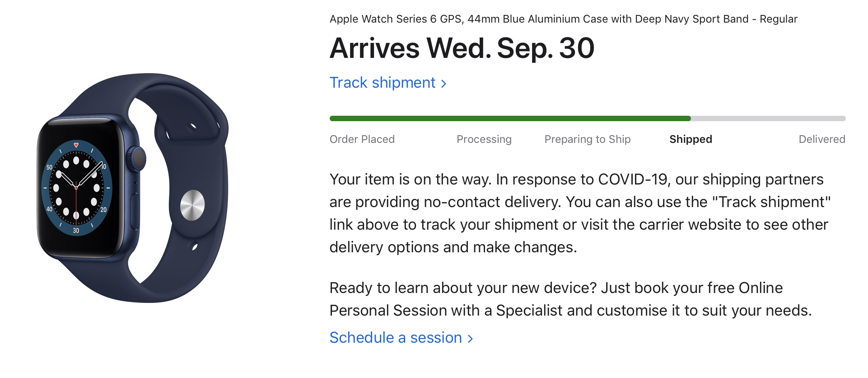The width and height of the screenshot is (868, 378).
Task: Click the bold Shipped status label
Action: pyautogui.click(x=691, y=139)
